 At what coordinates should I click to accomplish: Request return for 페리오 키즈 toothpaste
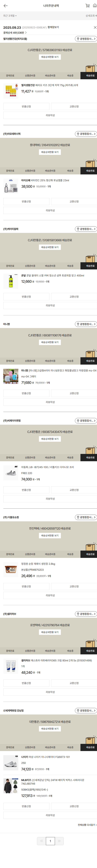pos(26,107)
